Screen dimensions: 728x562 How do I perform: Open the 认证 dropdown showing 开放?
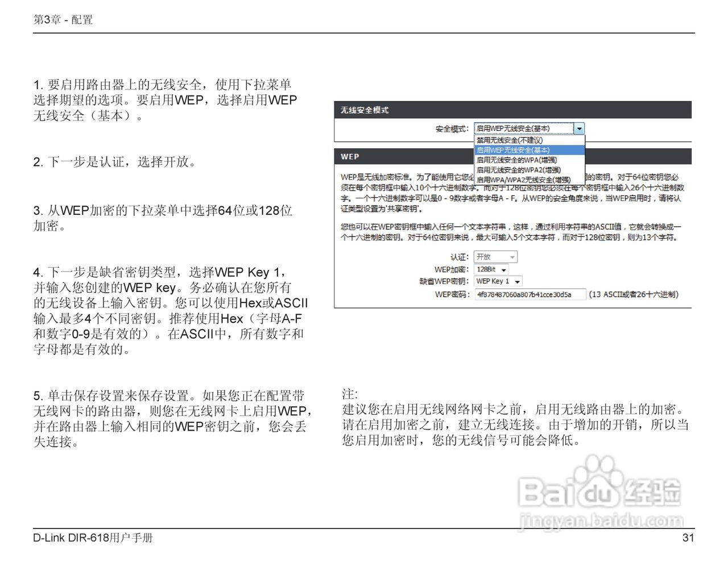[495, 257]
